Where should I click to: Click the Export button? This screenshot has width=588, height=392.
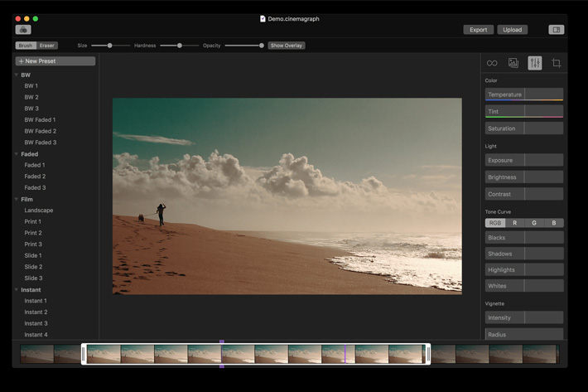[478, 30]
